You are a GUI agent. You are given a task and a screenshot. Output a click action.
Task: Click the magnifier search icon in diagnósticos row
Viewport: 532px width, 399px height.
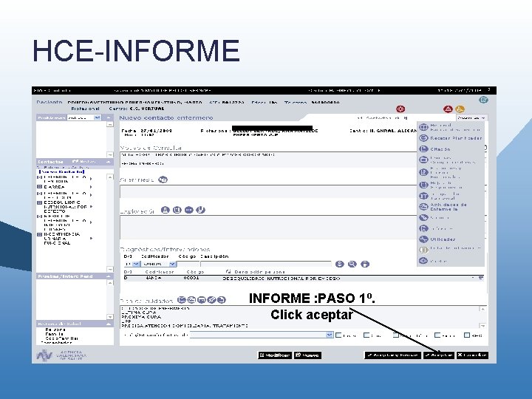tap(352, 264)
